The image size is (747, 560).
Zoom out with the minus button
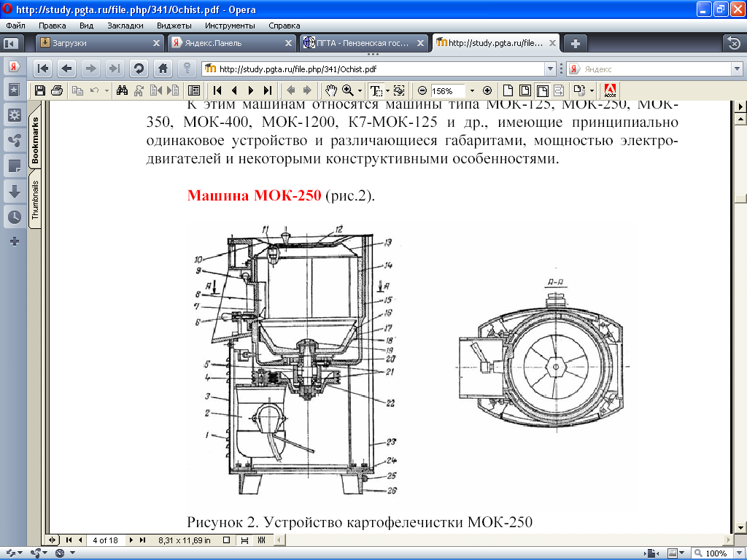click(x=422, y=90)
